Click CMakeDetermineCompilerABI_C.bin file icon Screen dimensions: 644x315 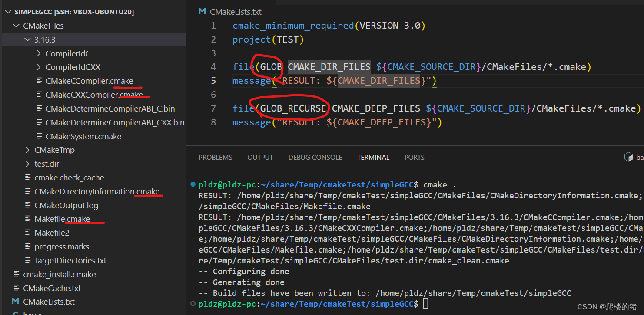[x=40, y=109]
